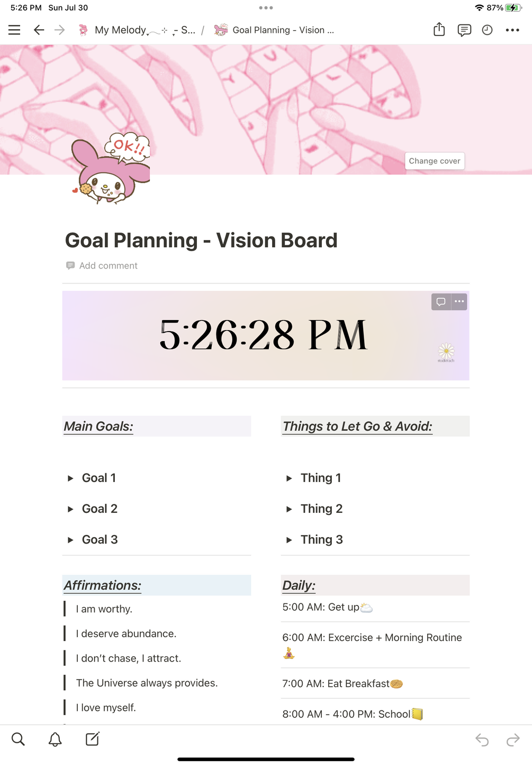532x766 pixels.
Task: View page history clock icon
Action: (487, 30)
